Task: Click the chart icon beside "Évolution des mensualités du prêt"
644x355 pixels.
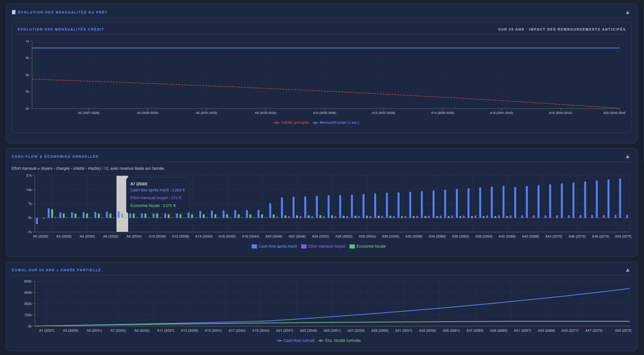Action: pos(13,12)
